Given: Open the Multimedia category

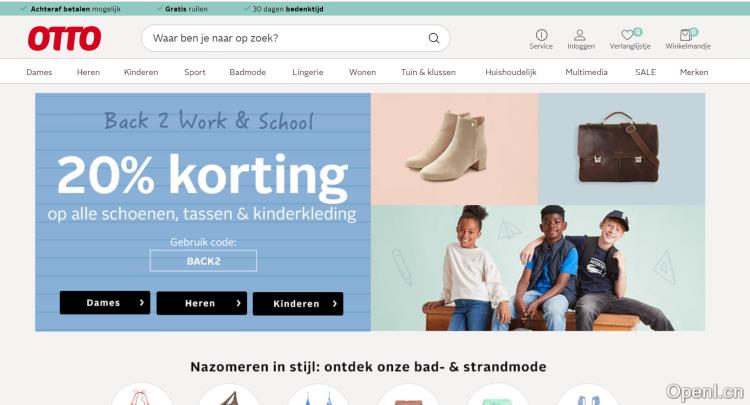Looking at the screenshot, I should click(x=586, y=72).
